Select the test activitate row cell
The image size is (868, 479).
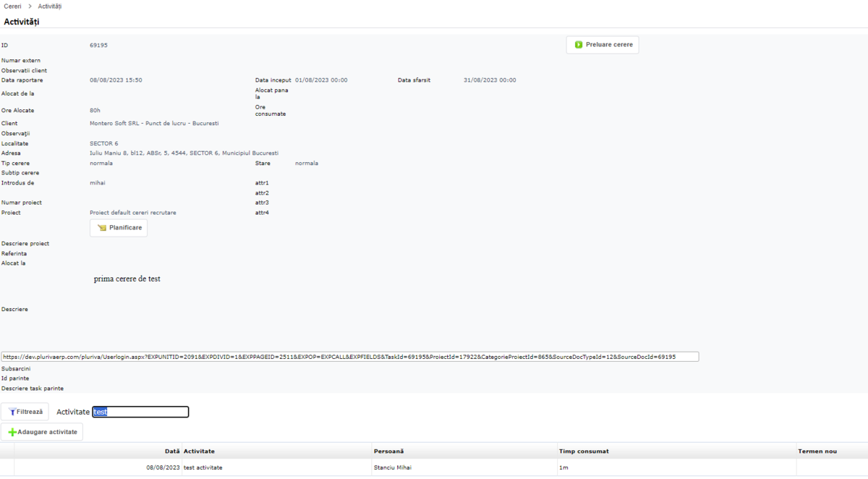click(203, 468)
